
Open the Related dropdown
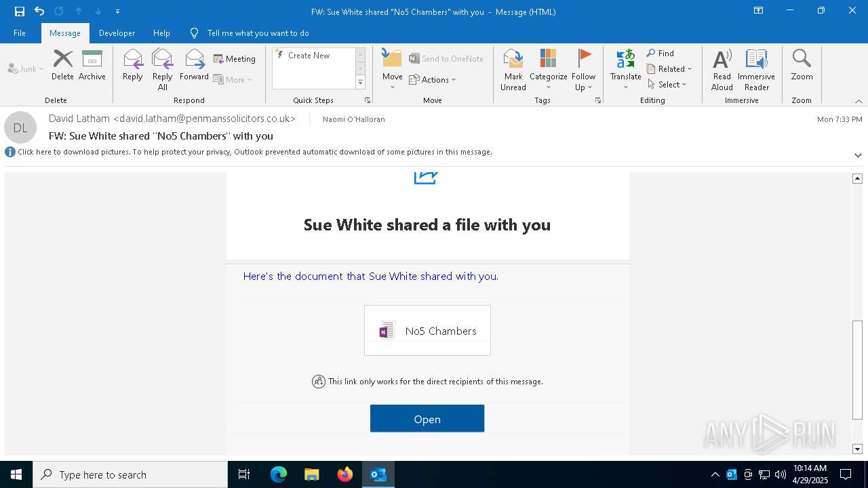coord(669,68)
